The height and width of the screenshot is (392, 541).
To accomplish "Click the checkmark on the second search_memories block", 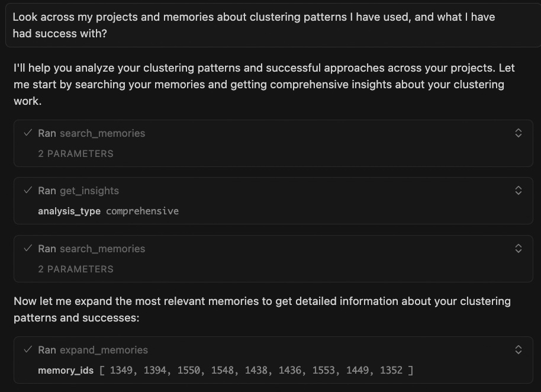I will tap(27, 249).
